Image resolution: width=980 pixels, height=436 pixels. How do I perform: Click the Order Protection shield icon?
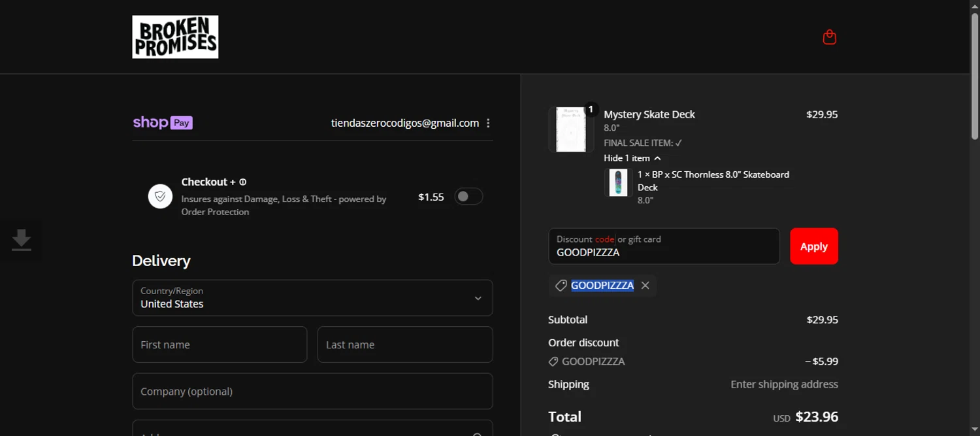[160, 196]
